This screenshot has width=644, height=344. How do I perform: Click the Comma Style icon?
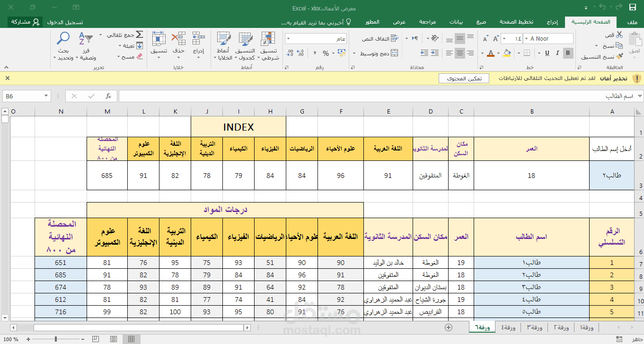pos(314,53)
